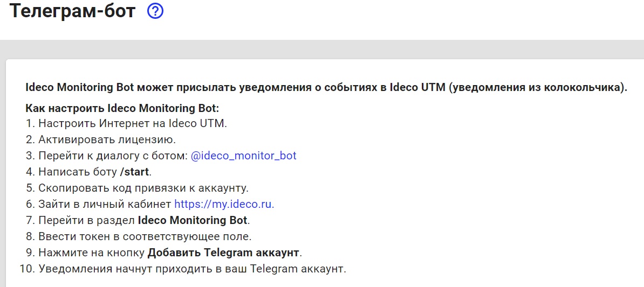Click the Перейти к диалогу с ботом text
This screenshot has height=287, width=644.
113,156
